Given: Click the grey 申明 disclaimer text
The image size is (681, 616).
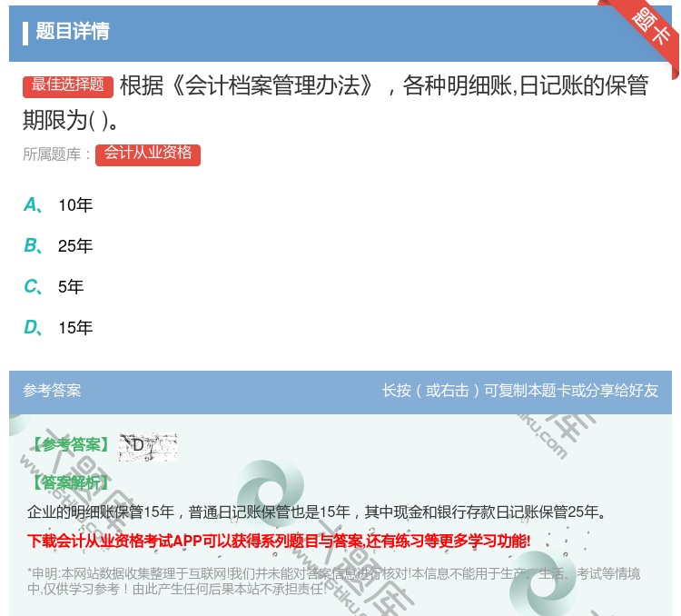Looking at the screenshot, I should 333,581.
